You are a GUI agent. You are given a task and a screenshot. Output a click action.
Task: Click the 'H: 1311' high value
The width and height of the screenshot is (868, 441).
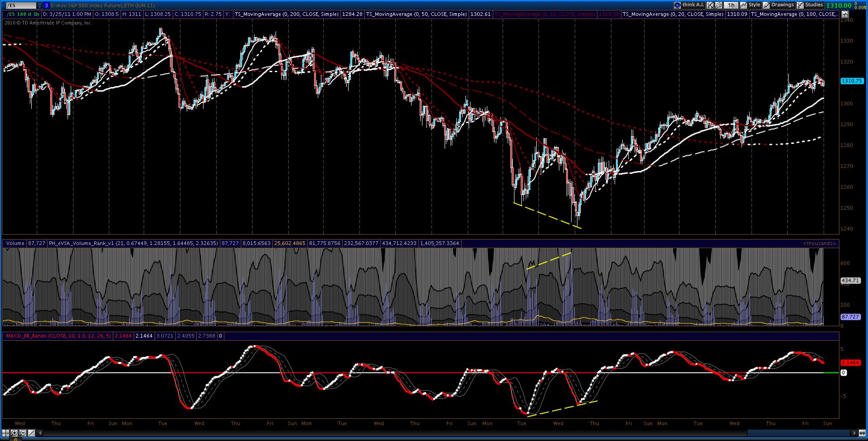tap(131, 14)
